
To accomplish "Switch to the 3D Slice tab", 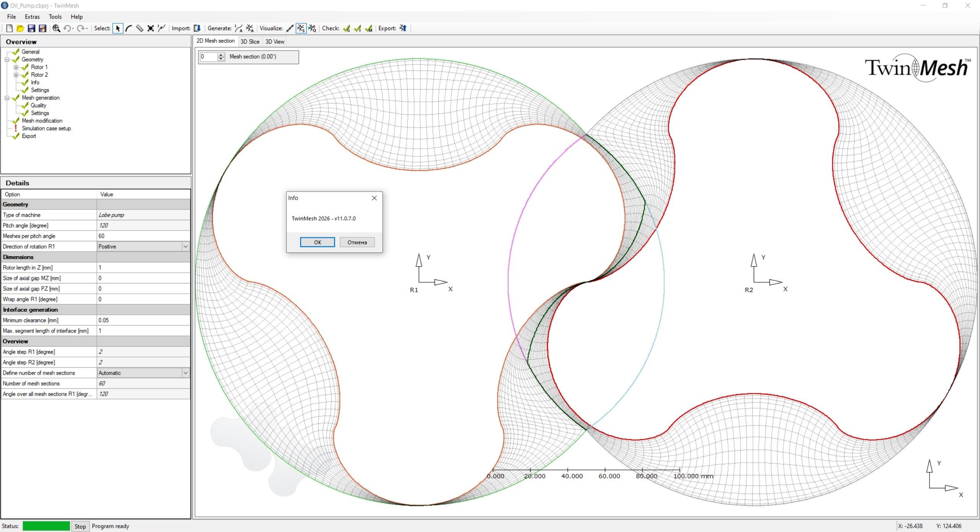I will pyautogui.click(x=250, y=42).
